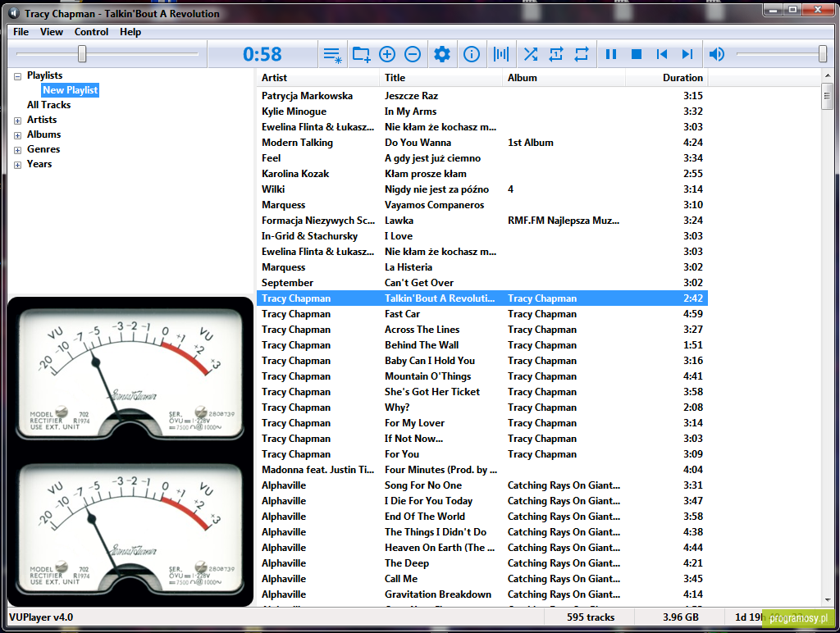
Task: Open the Control menu
Action: [91, 32]
